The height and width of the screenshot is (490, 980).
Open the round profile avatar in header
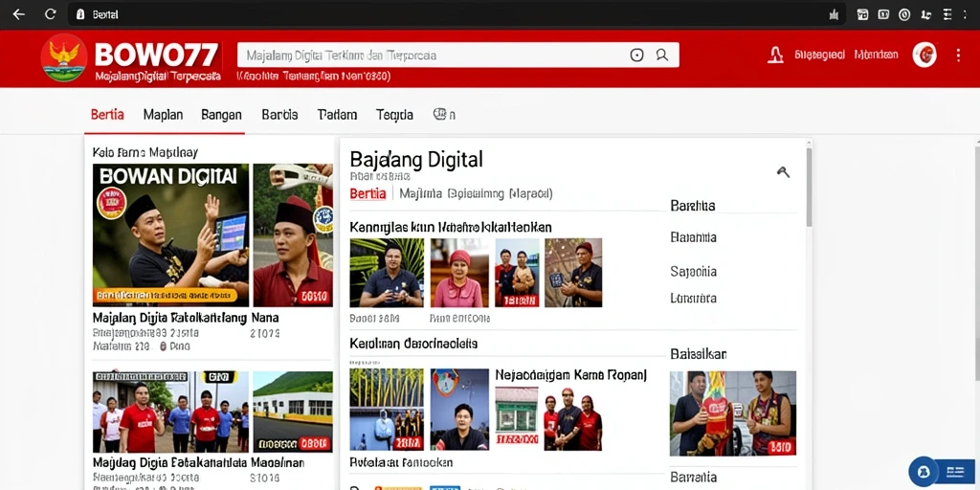click(x=924, y=55)
